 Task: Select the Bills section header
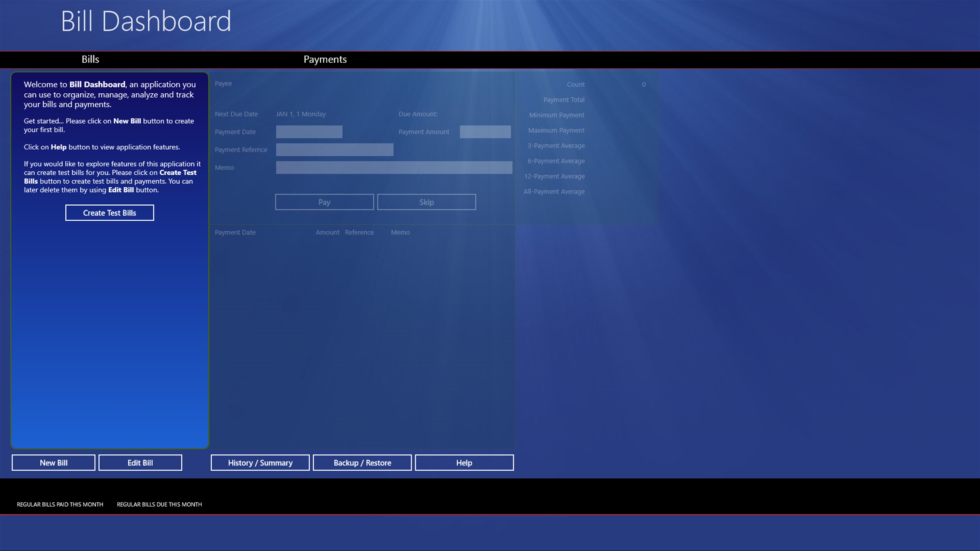click(x=90, y=59)
